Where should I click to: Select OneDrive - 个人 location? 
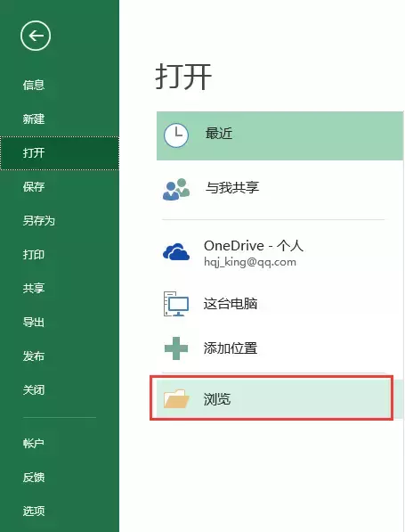(x=279, y=252)
